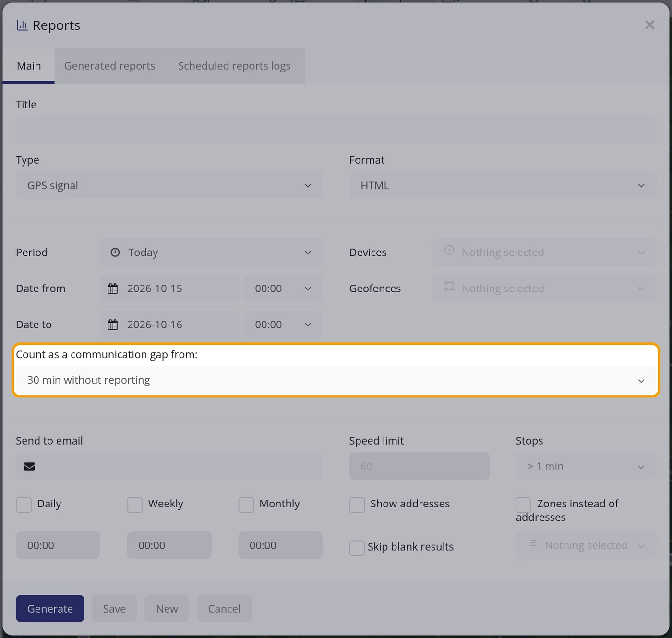Click the Geofences polygon icon
This screenshot has width=672, height=638.
click(449, 287)
